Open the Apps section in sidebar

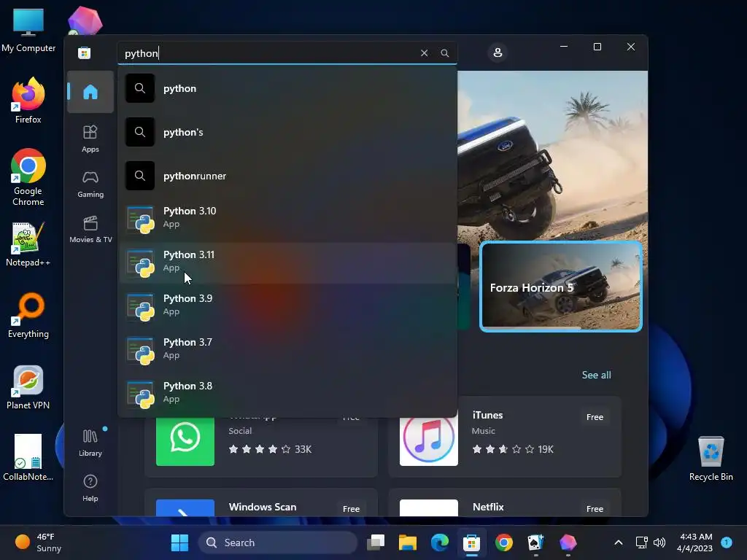pos(90,139)
